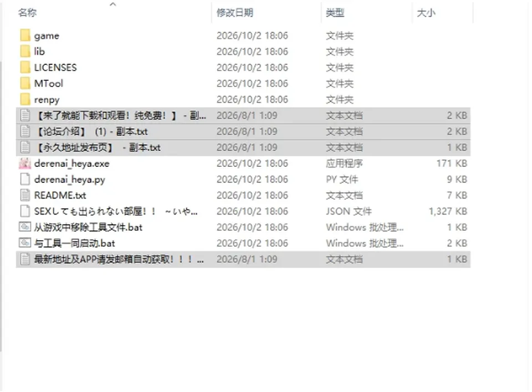This screenshot has height=392, width=532.
Task: Sort files by the 修改日期 column header
Action: coord(235,13)
